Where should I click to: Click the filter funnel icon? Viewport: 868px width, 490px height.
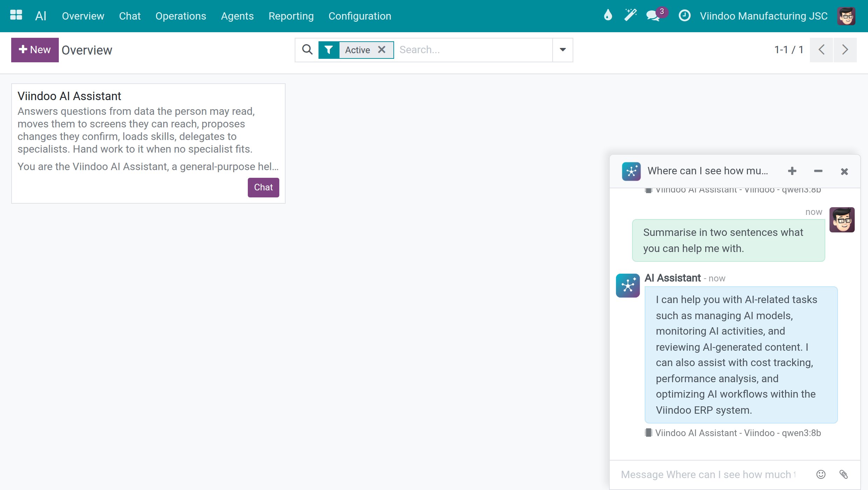coord(329,50)
